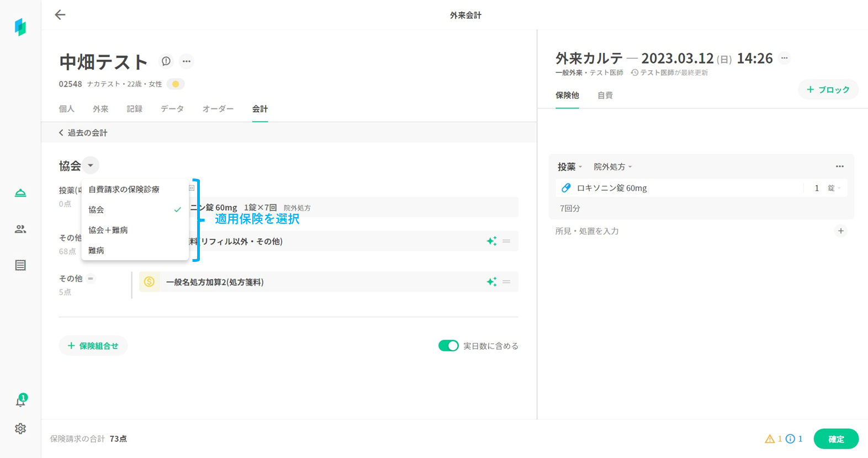Switch to the 保険他 tab
This screenshot has width=868, height=458.
coord(567,95)
